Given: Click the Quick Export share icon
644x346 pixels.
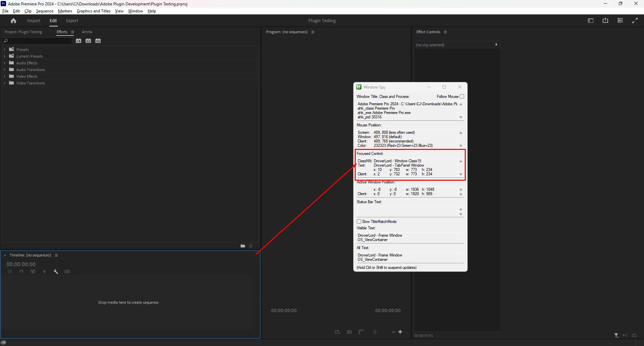Looking at the screenshot, I should 605,20.
